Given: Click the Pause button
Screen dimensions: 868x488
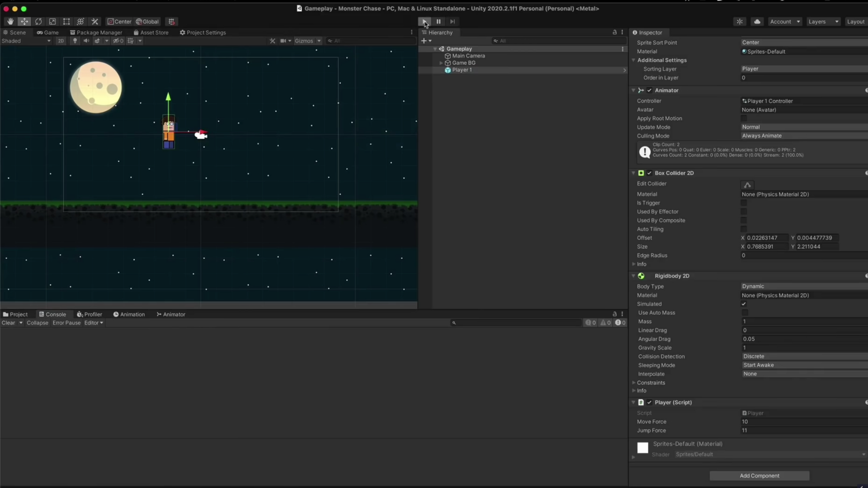Looking at the screenshot, I should (438, 22).
